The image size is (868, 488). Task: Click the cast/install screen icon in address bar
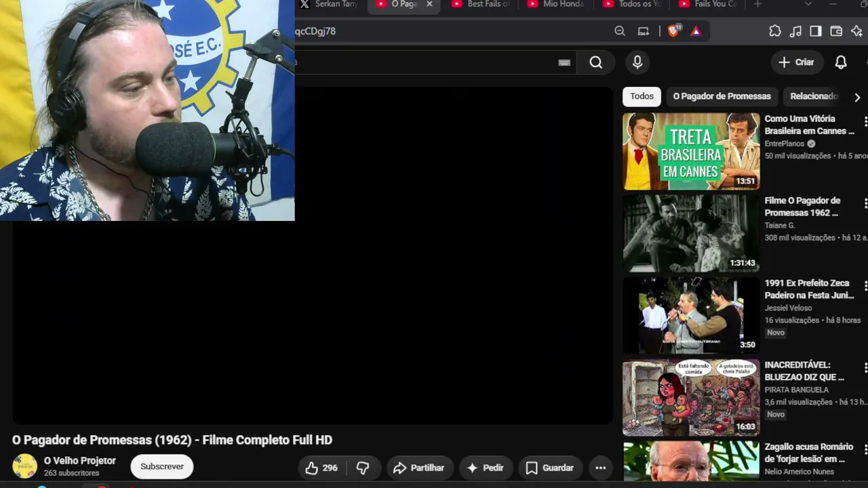[x=644, y=31]
